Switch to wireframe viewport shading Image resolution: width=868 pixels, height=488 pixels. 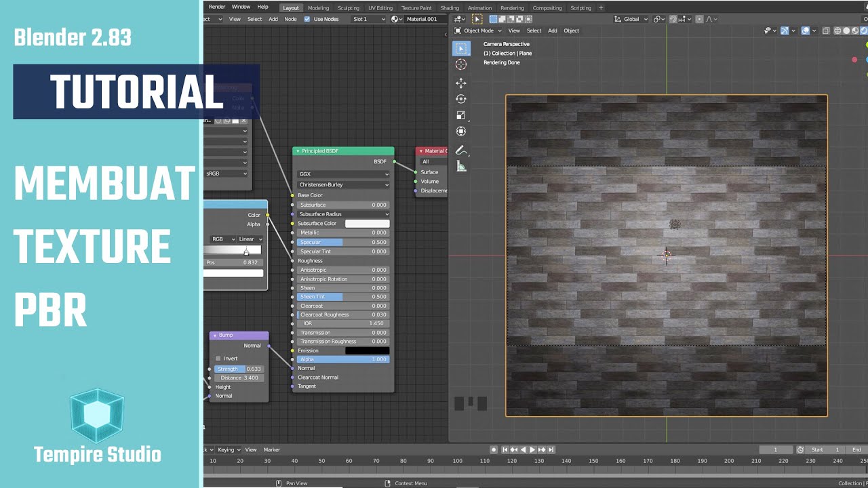837,30
